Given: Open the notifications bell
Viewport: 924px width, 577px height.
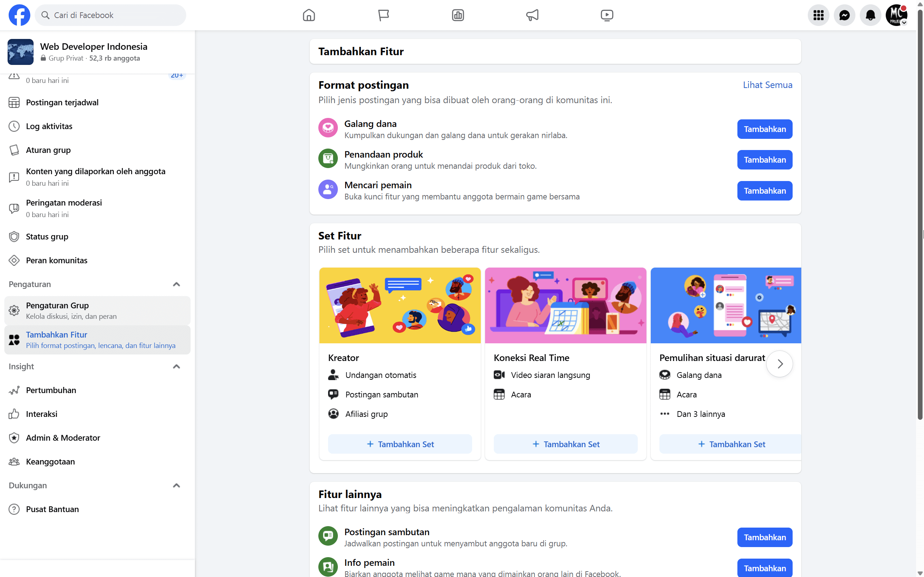Looking at the screenshot, I should point(870,15).
